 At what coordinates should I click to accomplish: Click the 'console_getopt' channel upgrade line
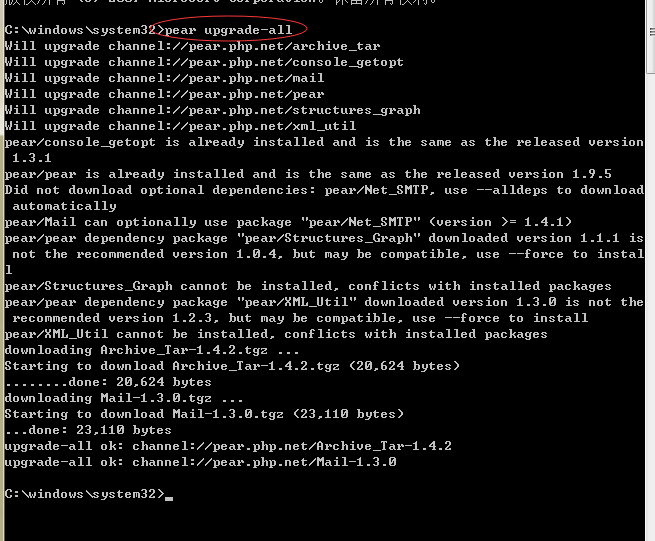204,62
